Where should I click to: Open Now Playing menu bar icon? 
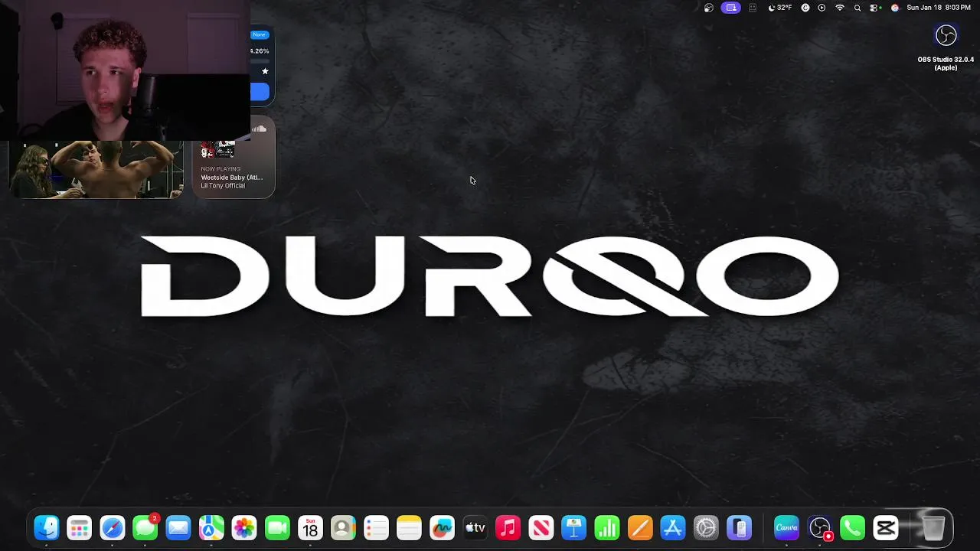pyautogui.click(x=822, y=8)
